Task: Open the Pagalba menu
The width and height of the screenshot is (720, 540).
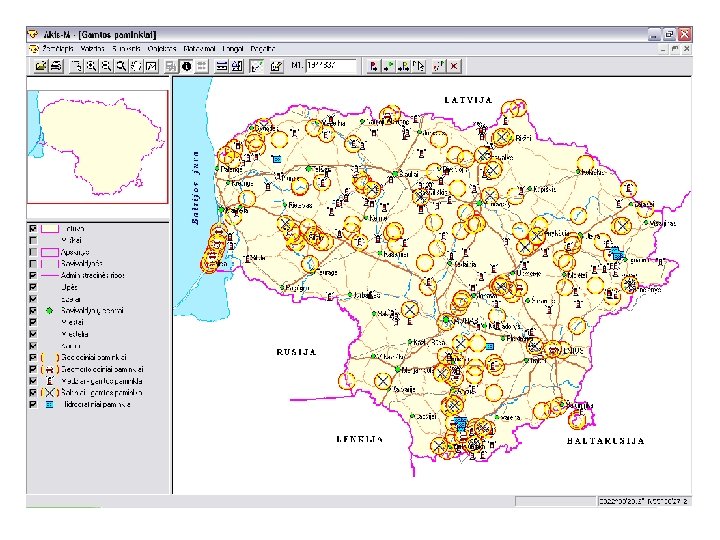Action: tap(263, 49)
